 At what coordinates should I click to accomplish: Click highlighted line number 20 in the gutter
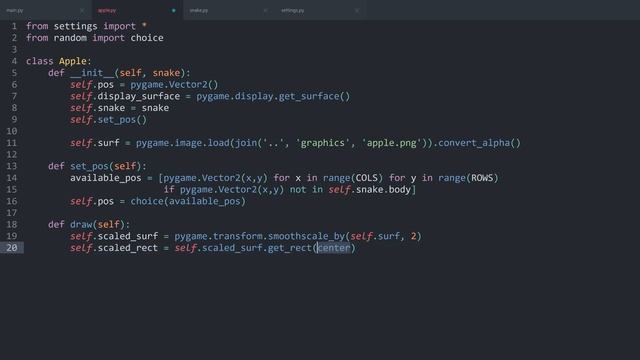(x=11, y=248)
